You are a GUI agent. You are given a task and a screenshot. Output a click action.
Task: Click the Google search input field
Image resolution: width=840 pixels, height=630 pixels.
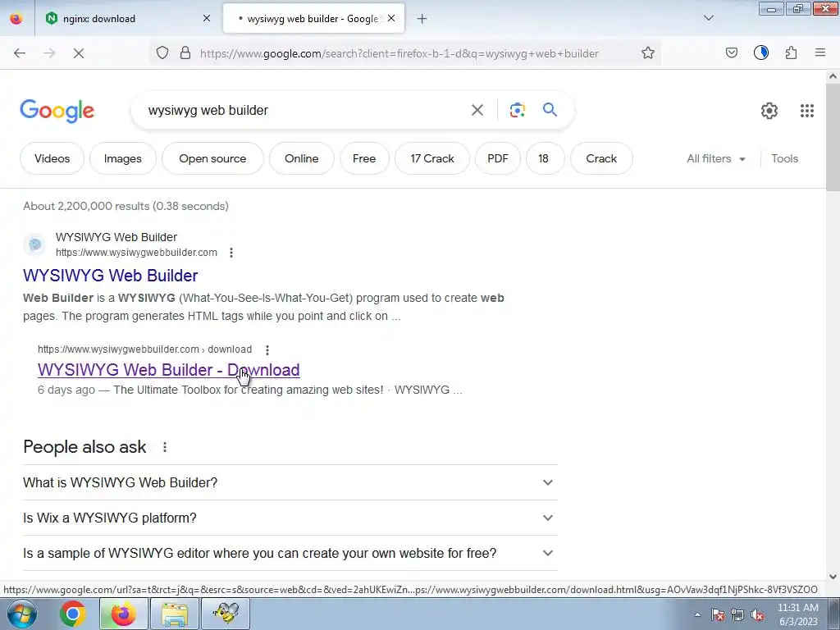click(x=305, y=110)
